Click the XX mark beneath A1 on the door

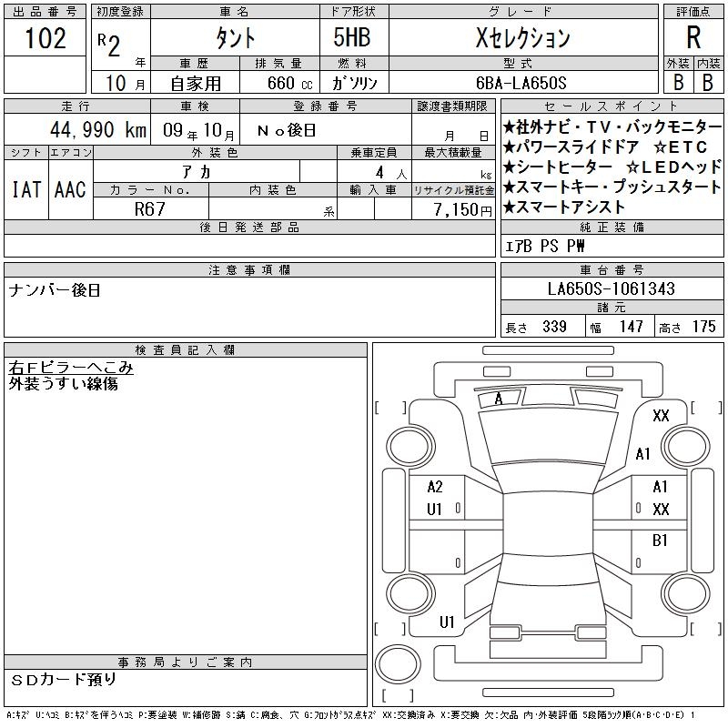coord(661,510)
